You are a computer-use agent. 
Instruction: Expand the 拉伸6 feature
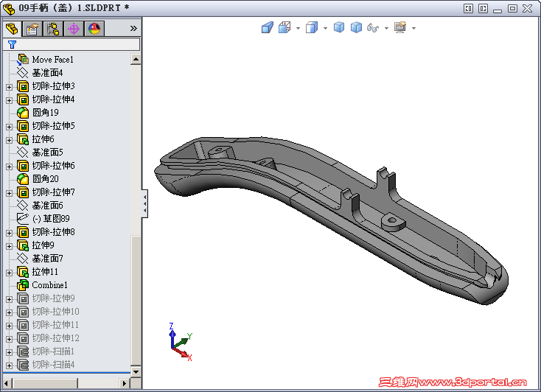coord(10,140)
